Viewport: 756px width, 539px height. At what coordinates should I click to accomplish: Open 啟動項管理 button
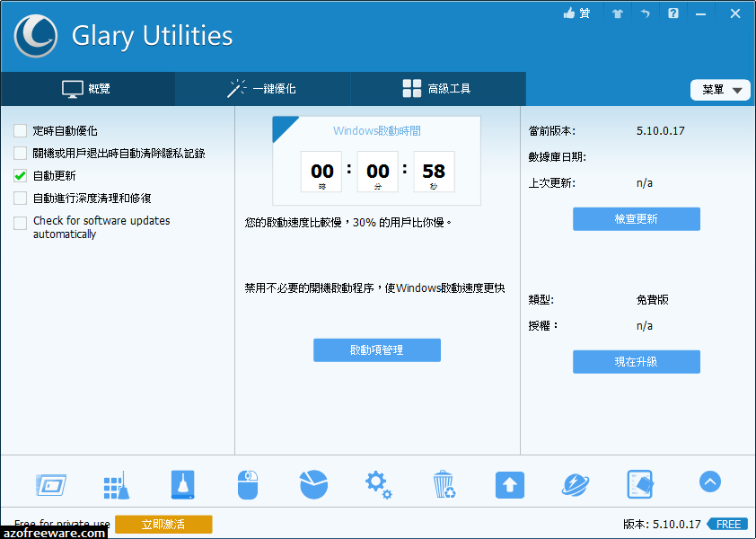point(377,350)
